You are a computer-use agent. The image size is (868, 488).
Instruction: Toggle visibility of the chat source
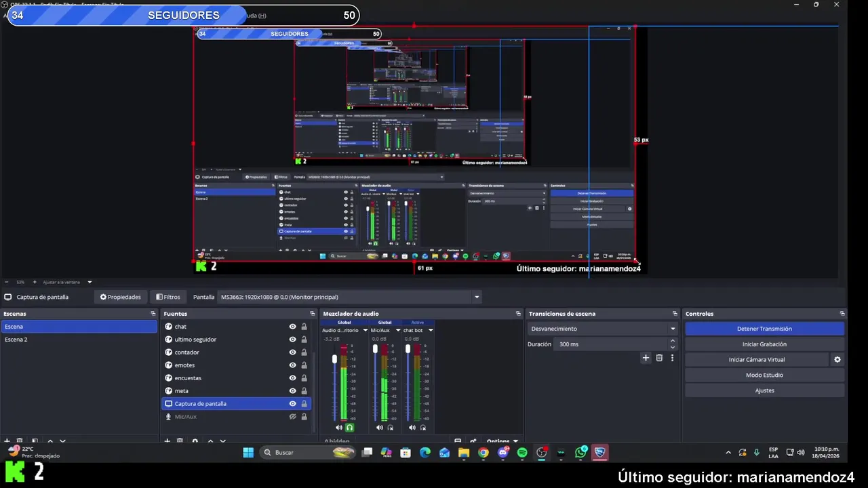point(292,327)
